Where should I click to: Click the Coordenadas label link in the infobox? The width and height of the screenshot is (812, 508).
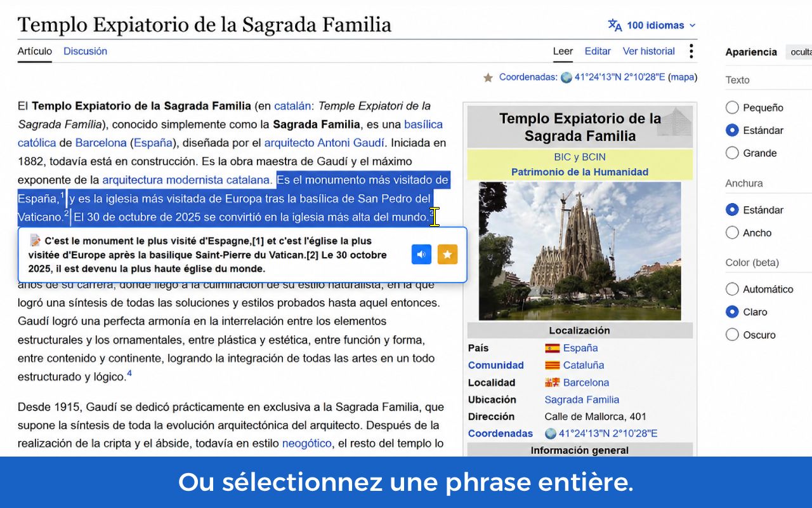501,434
